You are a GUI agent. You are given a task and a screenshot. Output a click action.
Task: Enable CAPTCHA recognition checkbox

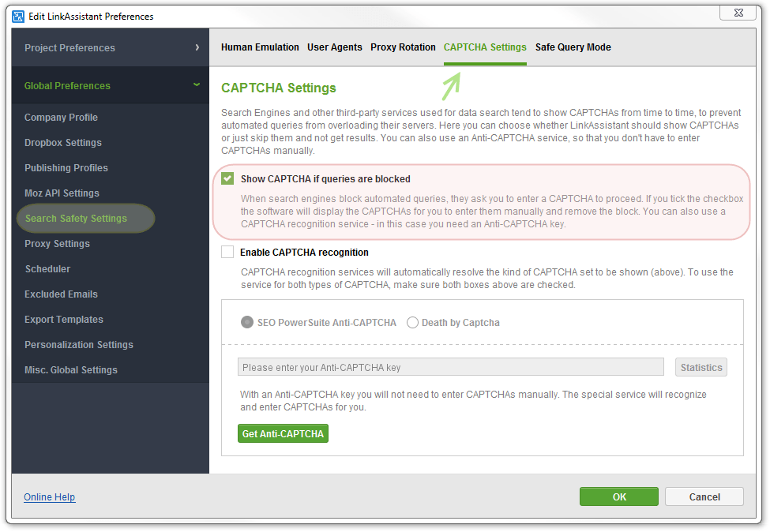(x=227, y=253)
